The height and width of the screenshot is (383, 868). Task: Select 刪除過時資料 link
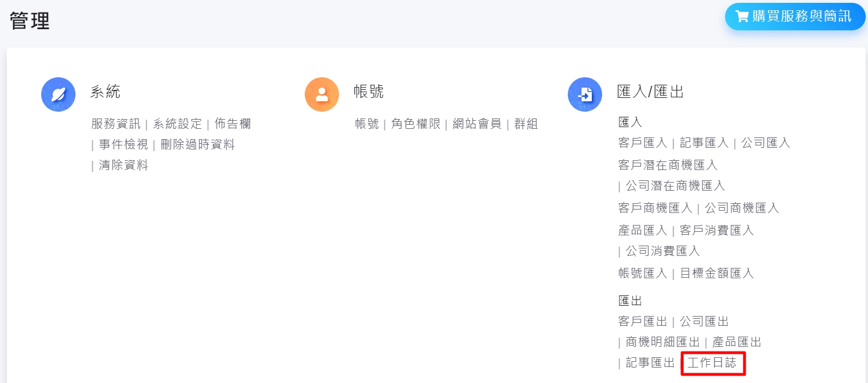click(197, 145)
